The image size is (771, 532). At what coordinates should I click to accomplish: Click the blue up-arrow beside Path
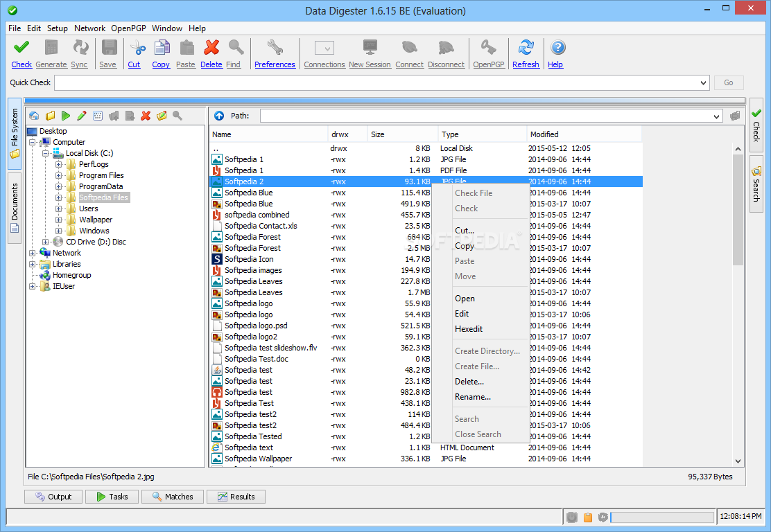[x=219, y=116]
